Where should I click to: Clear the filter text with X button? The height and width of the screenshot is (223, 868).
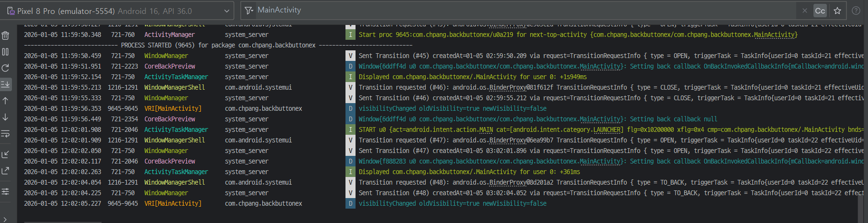805,11
